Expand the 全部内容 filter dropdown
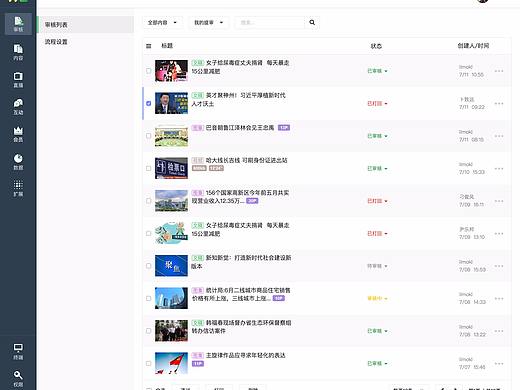The width and height of the screenshot is (520, 390). click(162, 22)
